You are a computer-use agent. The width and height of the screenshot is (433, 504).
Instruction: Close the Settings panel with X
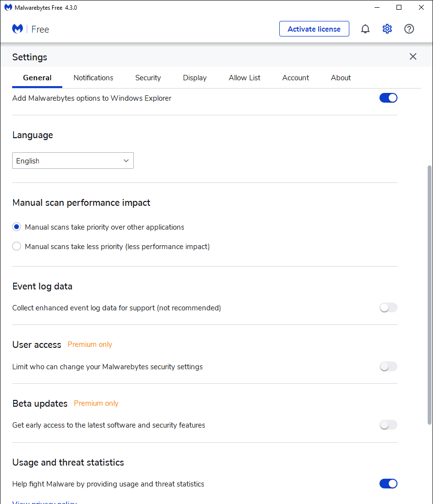point(413,57)
